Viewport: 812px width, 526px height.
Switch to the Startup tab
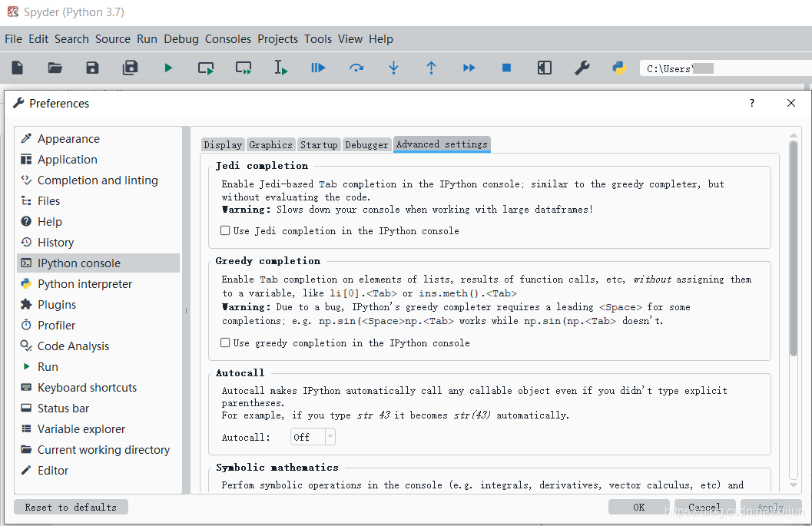[319, 144]
